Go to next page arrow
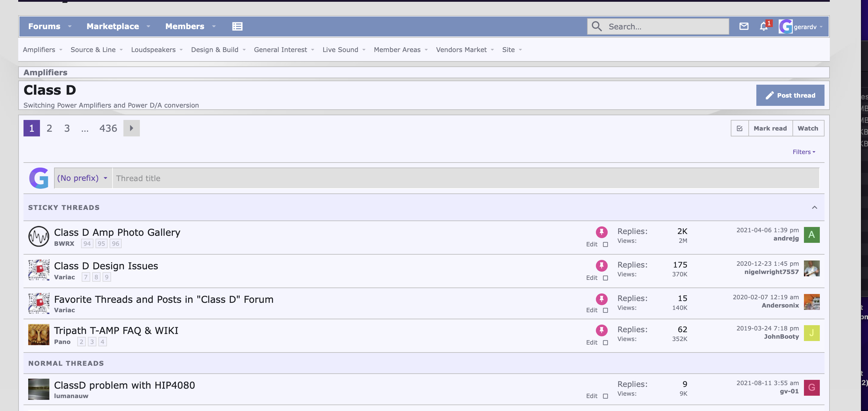868x411 pixels. click(131, 128)
